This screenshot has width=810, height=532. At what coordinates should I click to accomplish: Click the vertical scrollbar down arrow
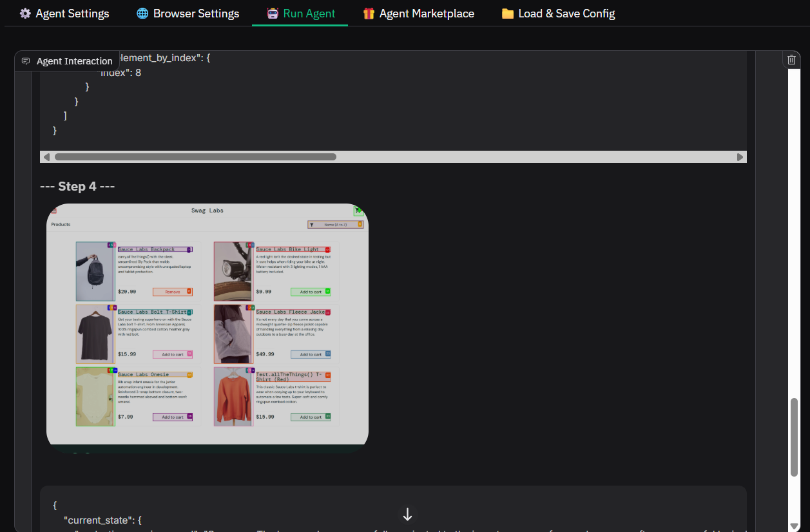point(795,526)
